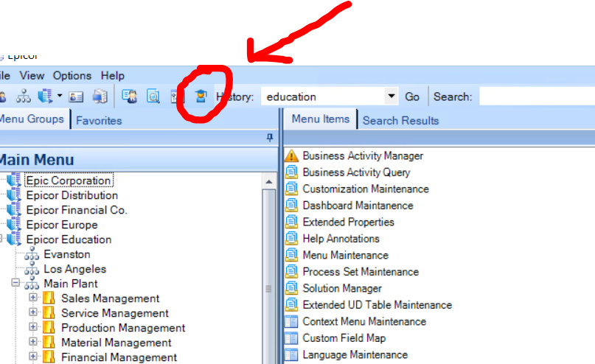This screenshot has height=364, width=595.
Task: Expand the Service Management node
Action: coord(33,312)
